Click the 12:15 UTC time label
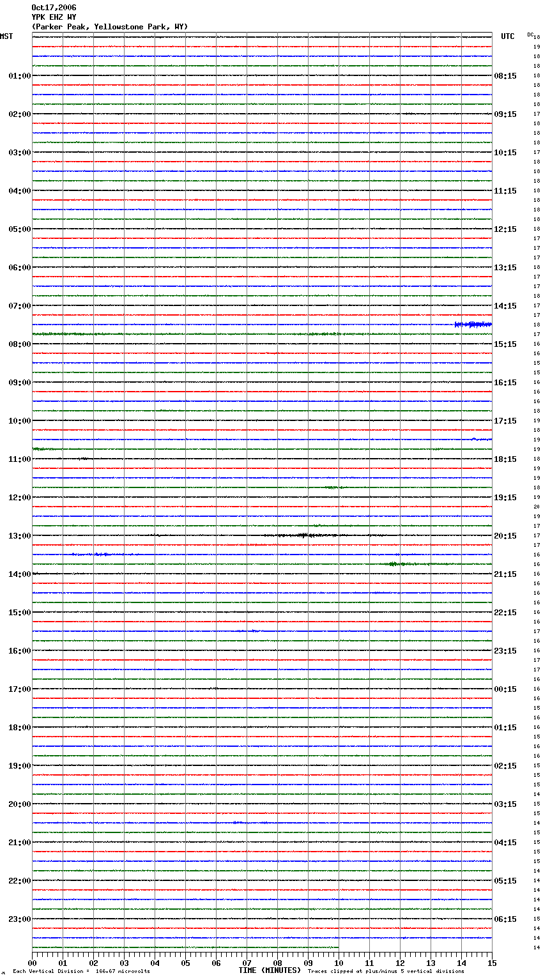Viewport: 543px width, 980px height. tap(505, 229)
